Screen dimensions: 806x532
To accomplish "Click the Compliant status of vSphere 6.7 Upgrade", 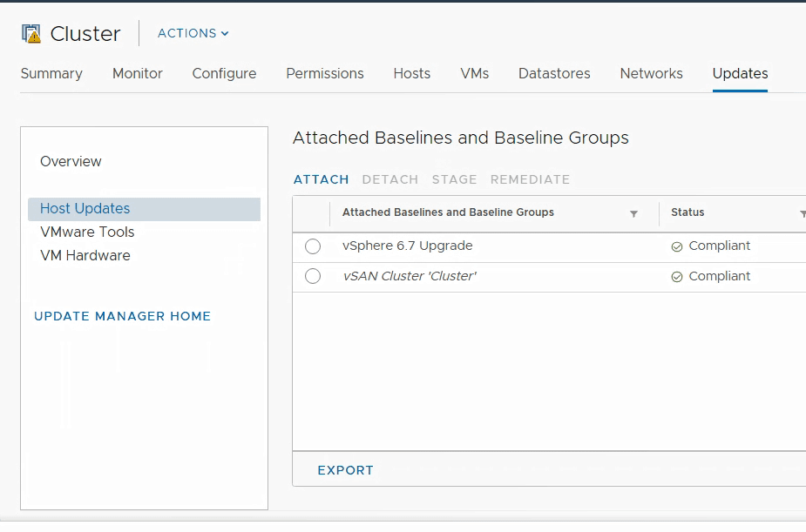I will pyautogui.click(x=720, y=246).
